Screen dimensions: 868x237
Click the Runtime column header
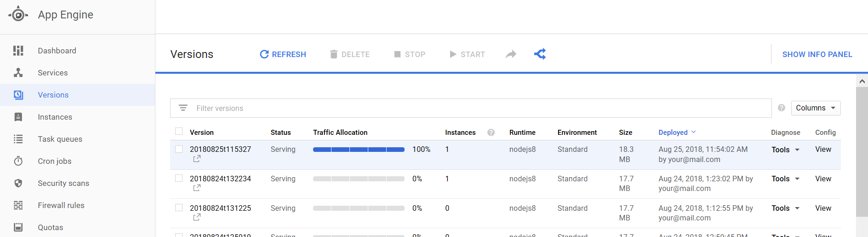[522, 133]
